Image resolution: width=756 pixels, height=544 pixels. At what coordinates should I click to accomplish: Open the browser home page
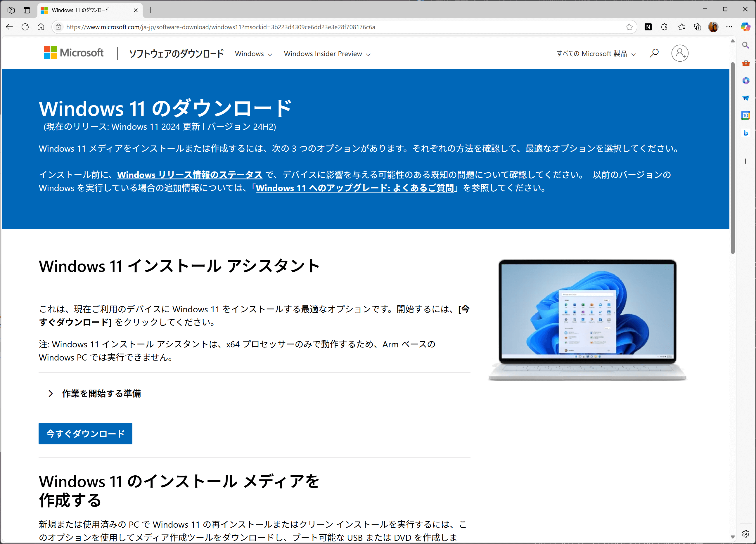(x=41, y=27)
